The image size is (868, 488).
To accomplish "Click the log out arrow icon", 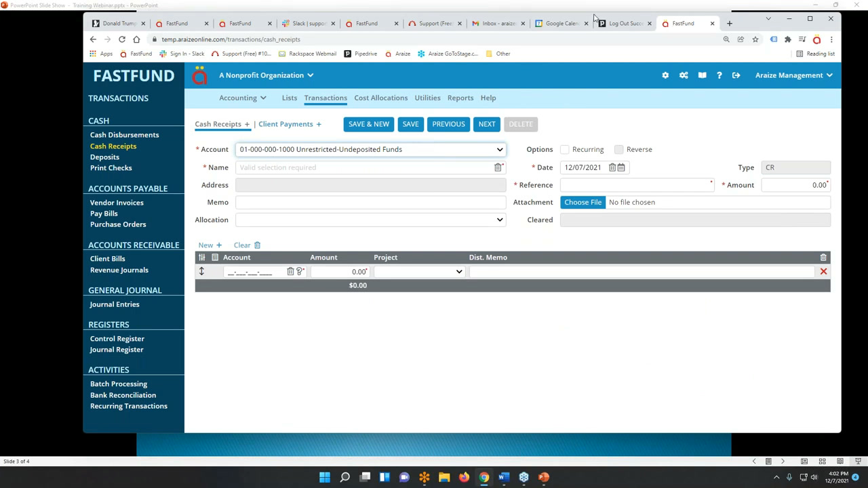I will pos(736,75).
